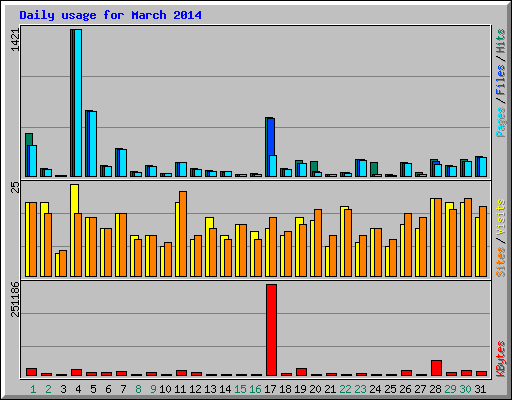Click day 10 label on x-axis
The image size is (512, 400).
[165, 389]
